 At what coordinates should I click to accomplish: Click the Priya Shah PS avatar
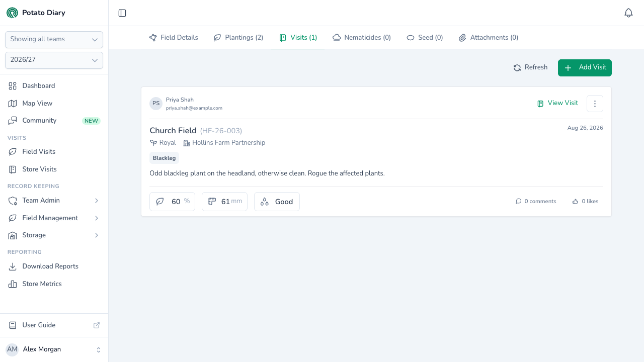click(156, 104)
